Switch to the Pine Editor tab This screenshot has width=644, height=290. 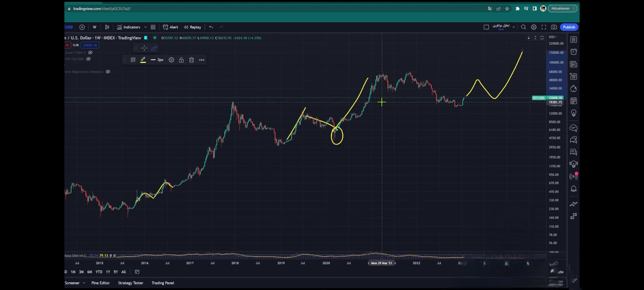pos(101,283)
